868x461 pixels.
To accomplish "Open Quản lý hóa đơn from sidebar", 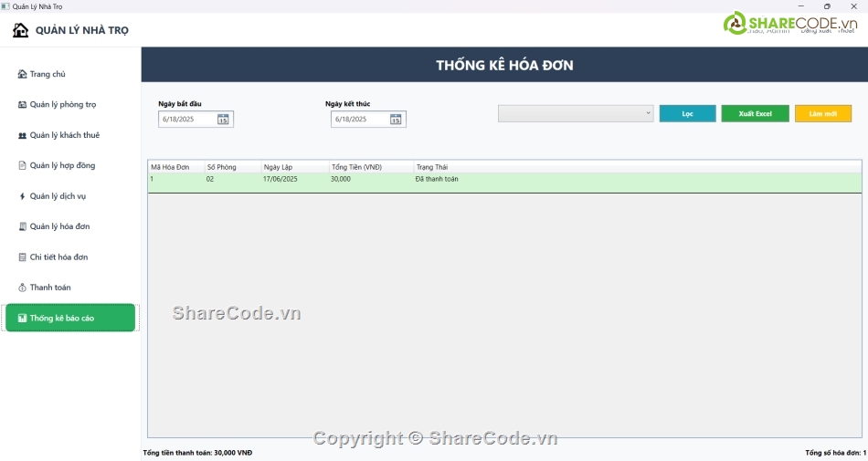I will pos(59,226).
